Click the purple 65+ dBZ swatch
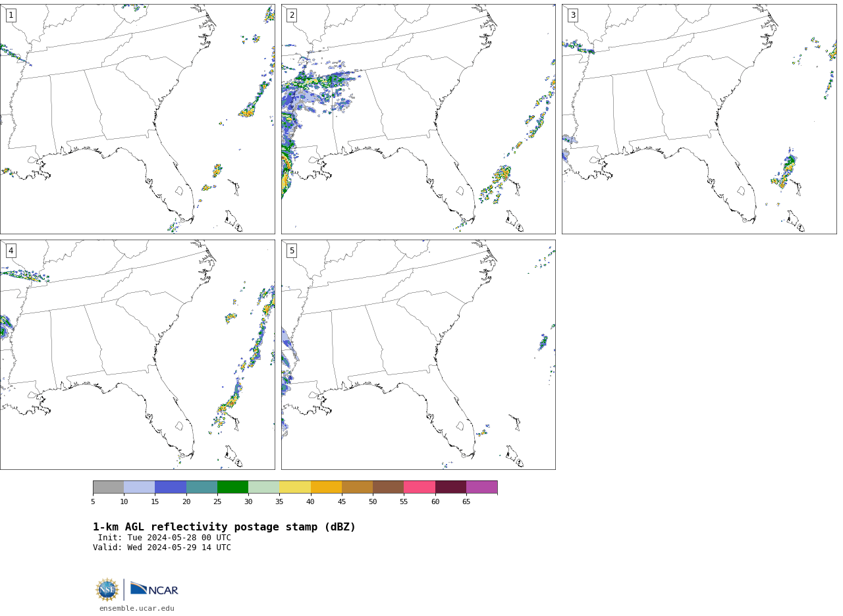The width and height of the screenshot is (843, 616). tap(481, 487)
